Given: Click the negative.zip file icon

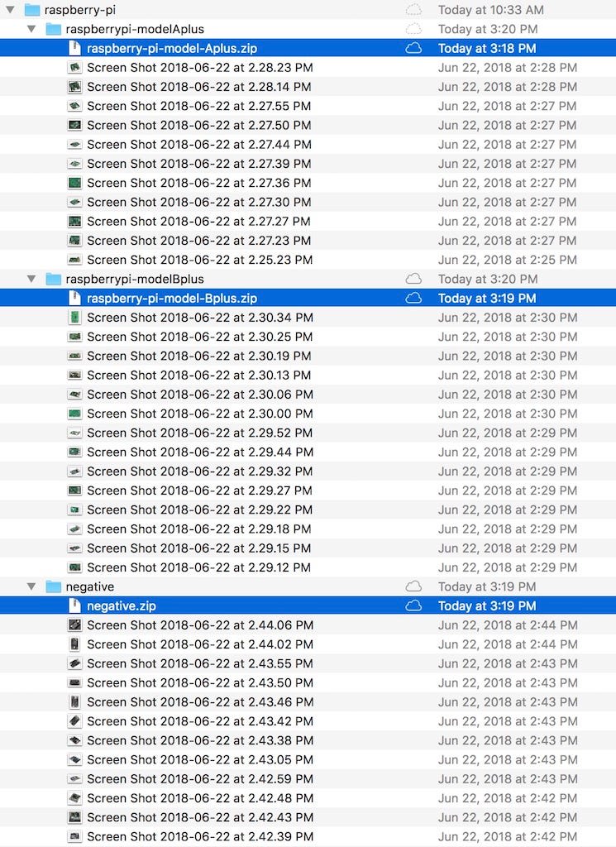Looking at the screenshot, I should pos(75,605).
